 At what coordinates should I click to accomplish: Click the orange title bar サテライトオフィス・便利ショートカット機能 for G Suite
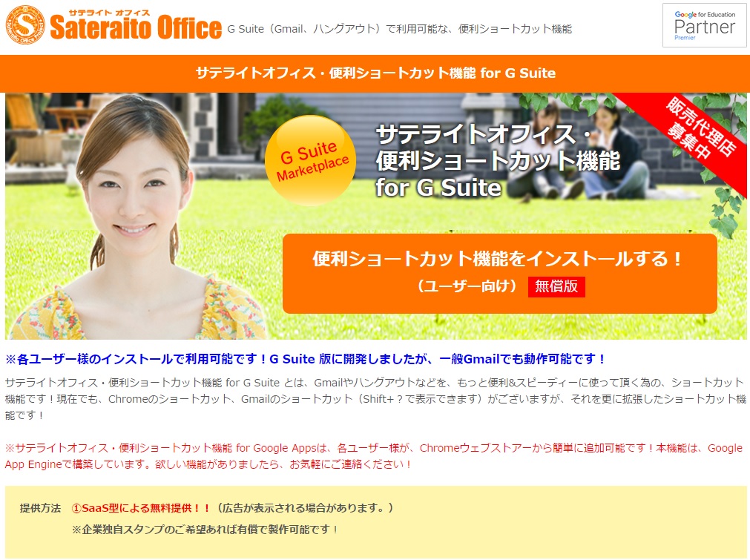375,73
